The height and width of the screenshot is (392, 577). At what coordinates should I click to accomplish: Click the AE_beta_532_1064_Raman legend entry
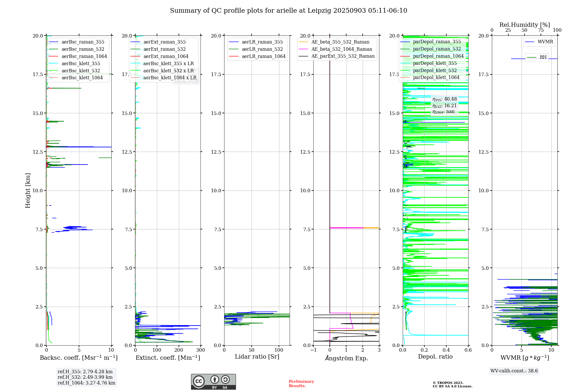point(342,49)
